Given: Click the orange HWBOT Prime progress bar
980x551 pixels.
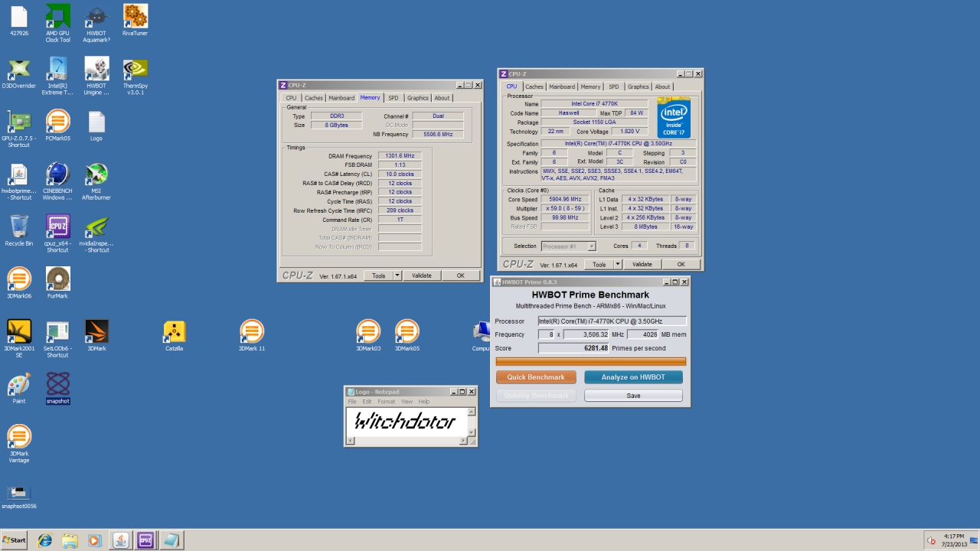Looking at the screenshot, I should point(590,362).
